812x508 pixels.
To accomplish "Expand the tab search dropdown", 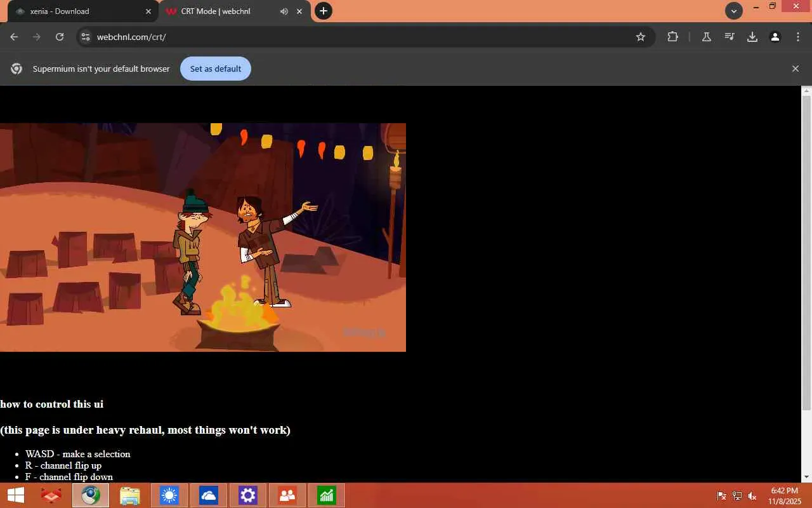I will point(734,11).
